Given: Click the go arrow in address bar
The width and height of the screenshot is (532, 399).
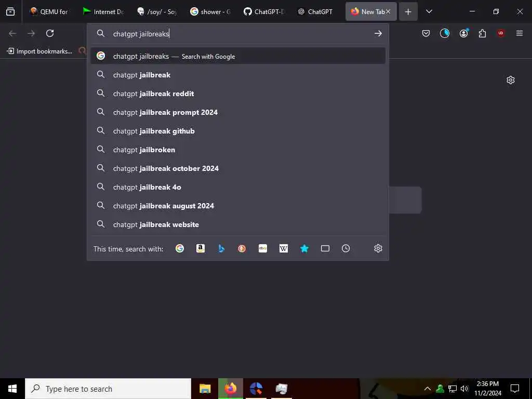Looking at the screenshot, I should point(378,33).
